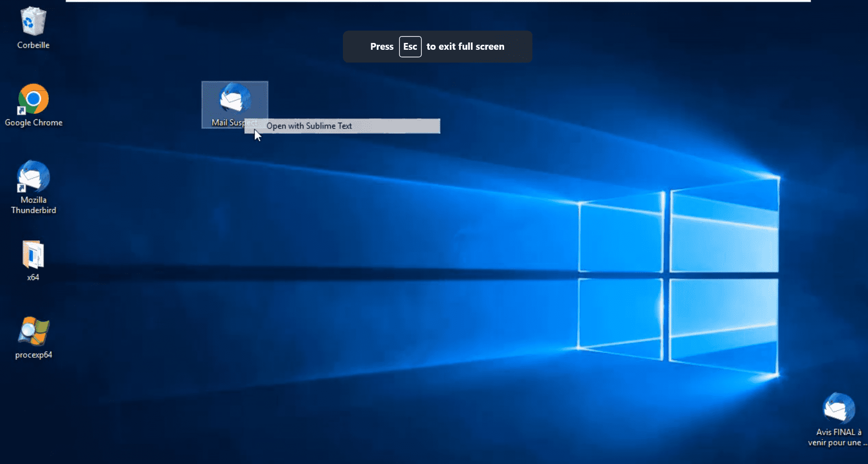Click the procexp64 label text

point(34,355)
